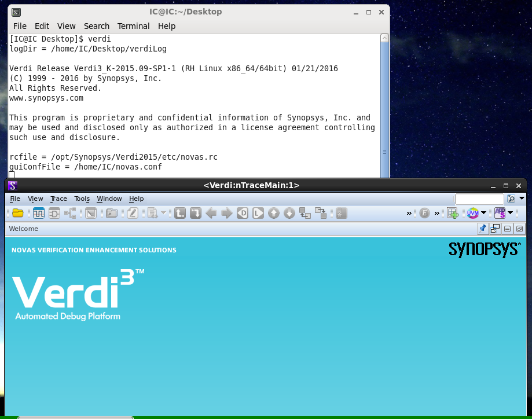Click the Synopsys logo on Welcome page
532x419 pixels.
[x=485, y=249]
